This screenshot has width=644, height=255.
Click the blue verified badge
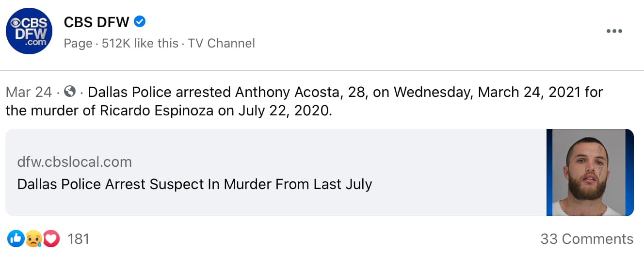[x=140, y=21]
